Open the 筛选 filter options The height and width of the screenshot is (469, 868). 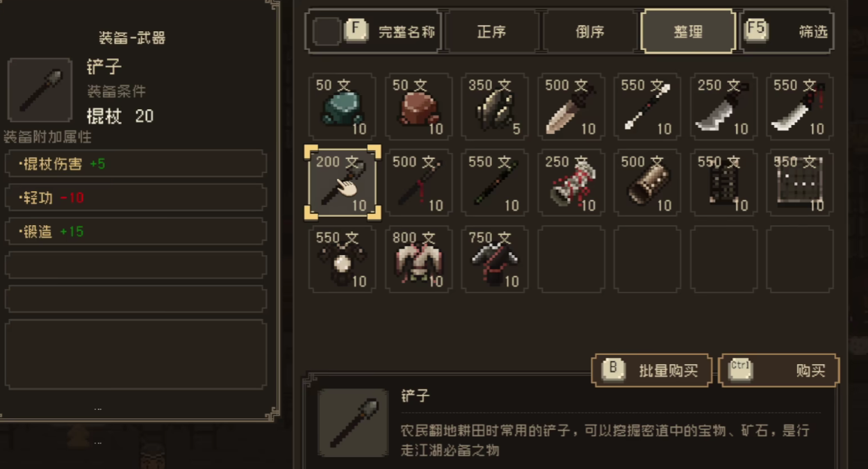787,31
